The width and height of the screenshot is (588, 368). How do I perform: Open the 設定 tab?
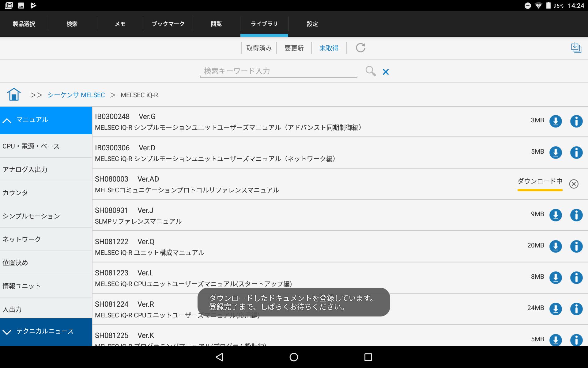point(312,24)
